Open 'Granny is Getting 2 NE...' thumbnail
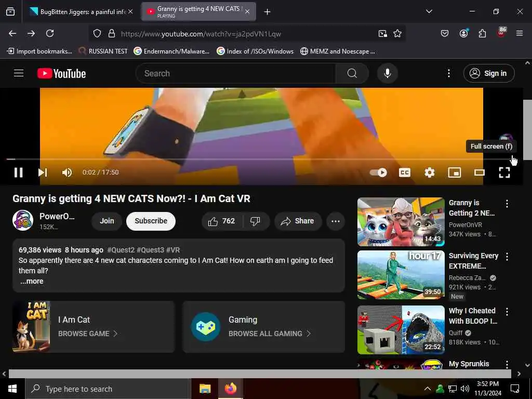 [401, 221]
